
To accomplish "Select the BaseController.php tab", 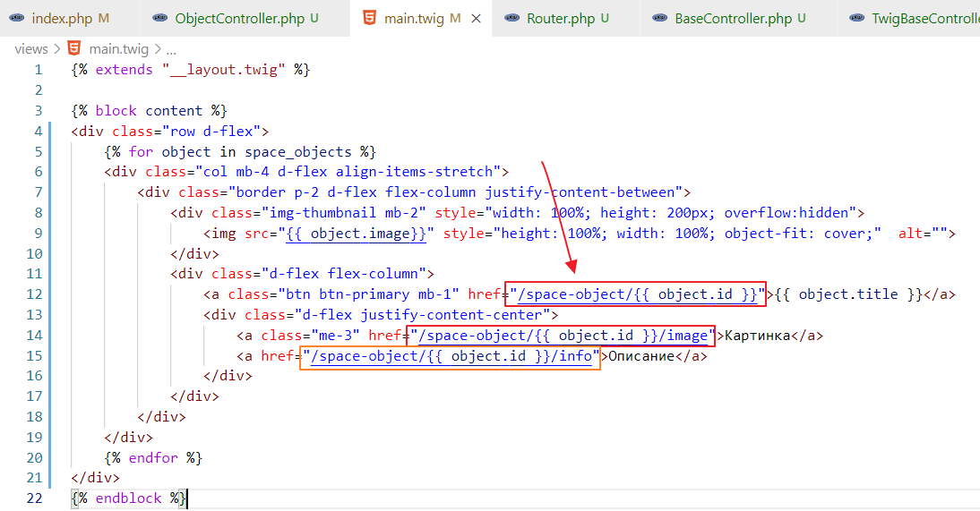I will (733, 18).
